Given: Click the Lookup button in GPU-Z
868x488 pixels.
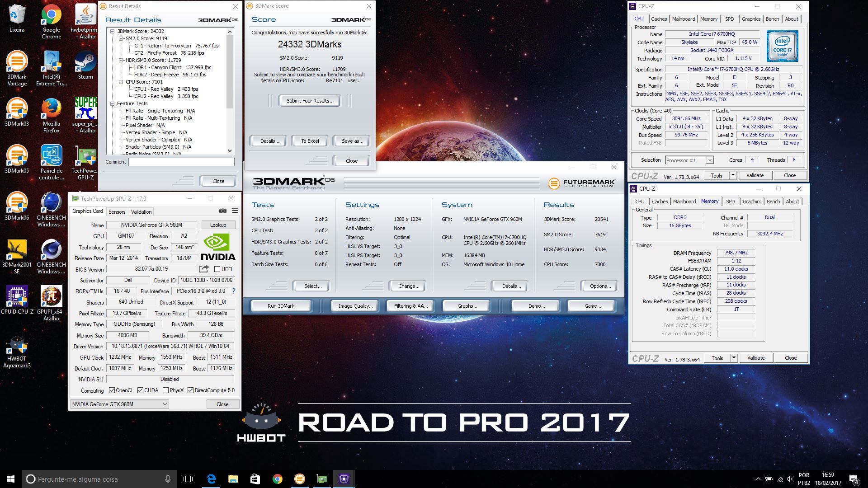Looking at the screenshot, I should click(218, 225).
